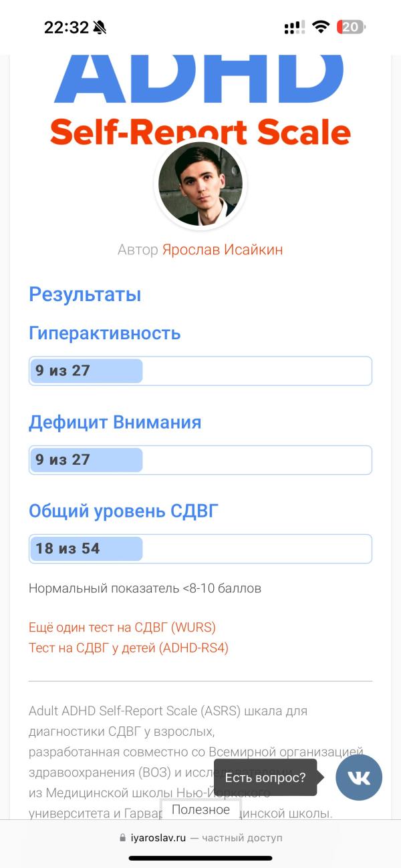Tap the Полезное tab label at the bottom
This screenshot has width=401, height=868.
click(x=200, y=810)
